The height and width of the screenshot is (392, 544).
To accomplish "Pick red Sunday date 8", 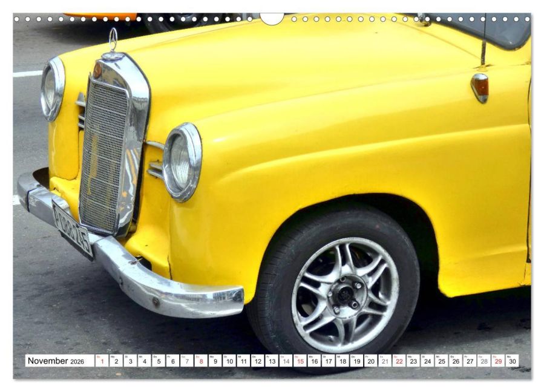I will pyautogui.click(x=201, y=361).
